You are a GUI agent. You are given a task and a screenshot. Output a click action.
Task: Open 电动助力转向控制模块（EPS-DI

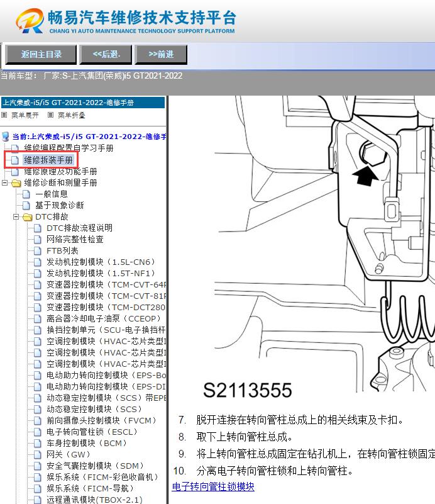(x=106, y=386)
